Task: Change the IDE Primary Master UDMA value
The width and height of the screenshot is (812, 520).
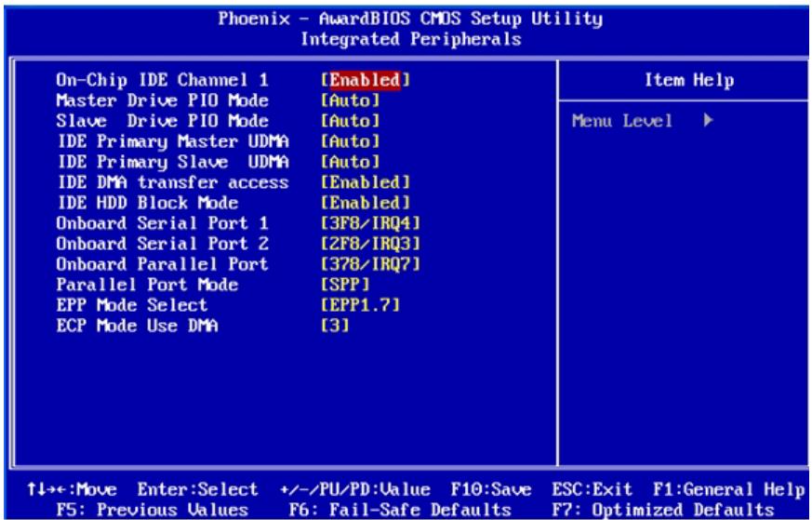Action: [x=350, y=141]
